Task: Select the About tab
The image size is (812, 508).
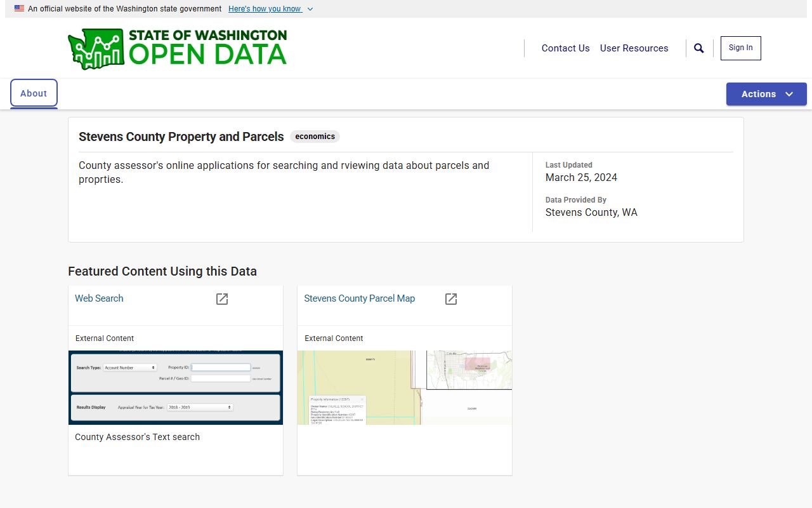Action: coord(34,93)
